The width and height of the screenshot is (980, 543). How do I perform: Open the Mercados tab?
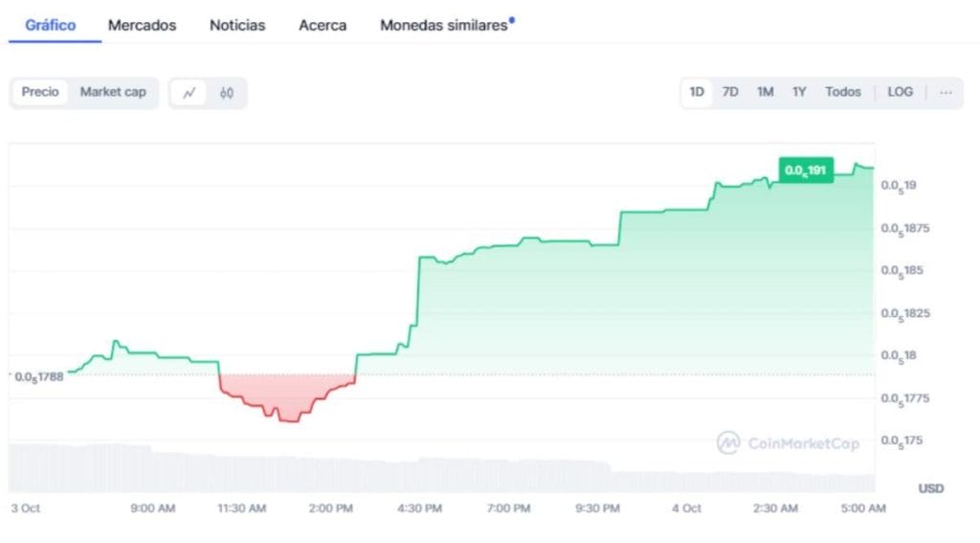pos(142,25)
